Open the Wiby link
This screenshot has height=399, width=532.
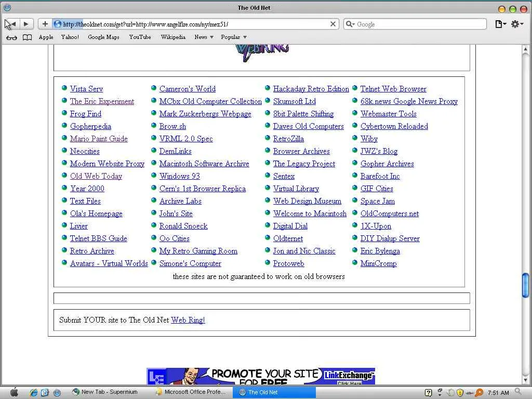(x=369, y=139)
